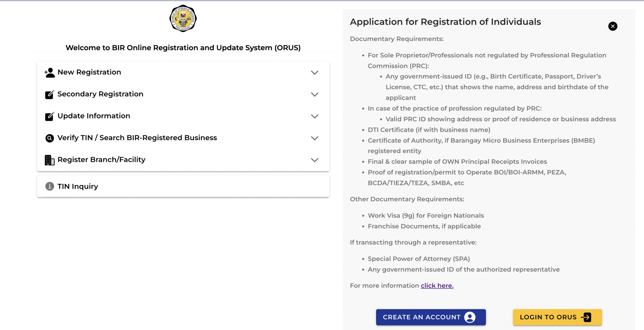Expand the Verify TIN section chevron
The image size is (644, 330).
[x=314, y=138]
